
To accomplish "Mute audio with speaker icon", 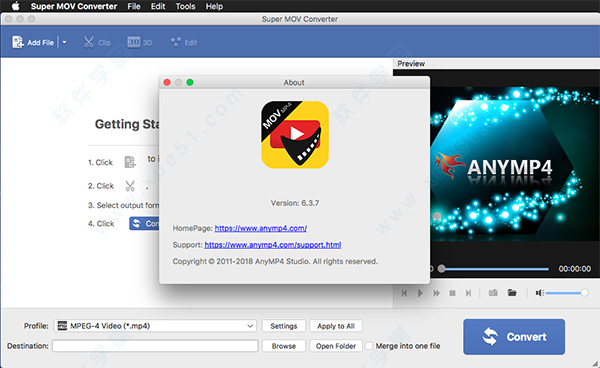I will pos(540,293).
